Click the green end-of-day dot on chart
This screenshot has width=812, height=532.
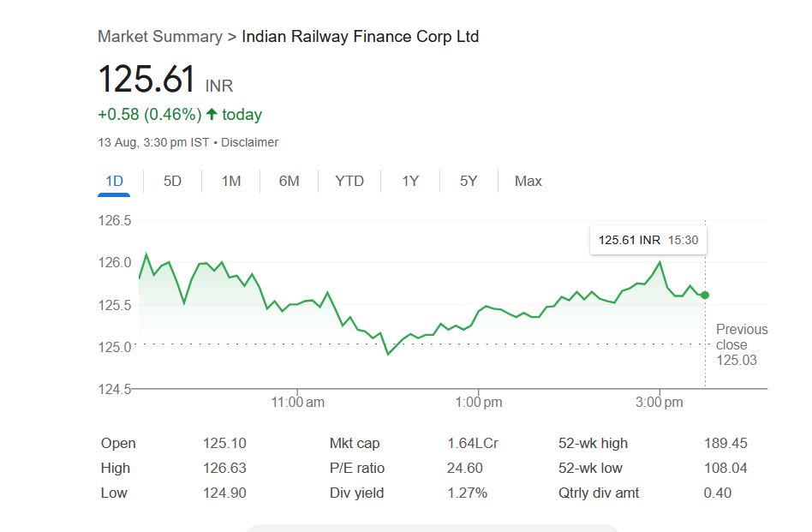[x=705, y=295]
